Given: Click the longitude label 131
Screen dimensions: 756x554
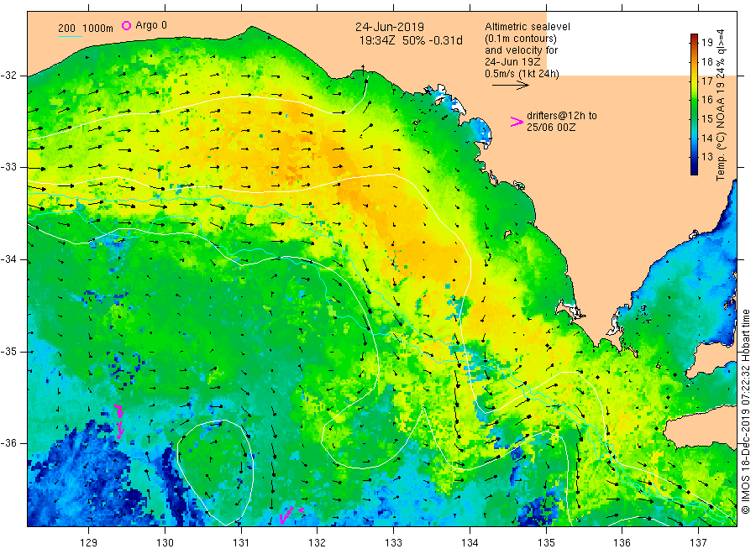Looking at the screenshot, I should point(241,543).
